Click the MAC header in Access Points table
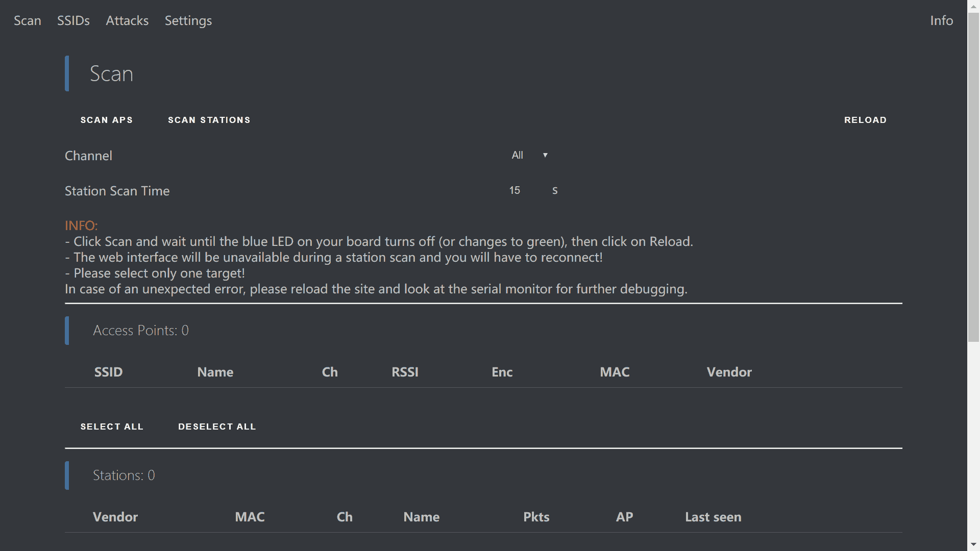 click(615, 372)
